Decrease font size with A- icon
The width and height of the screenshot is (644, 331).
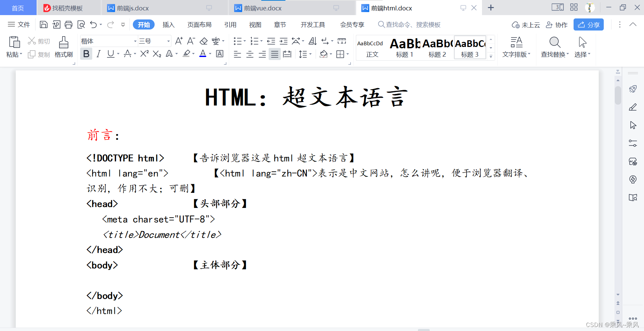click(191, 41)
